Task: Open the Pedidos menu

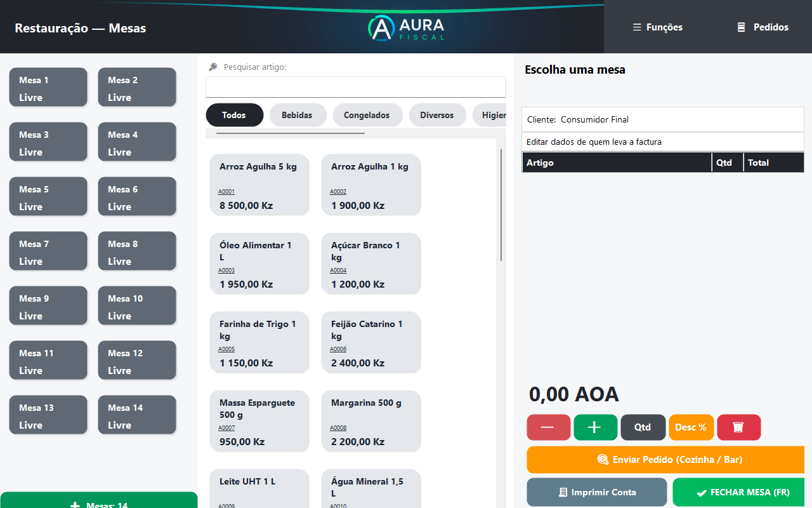Action: [x=763, y=27]
